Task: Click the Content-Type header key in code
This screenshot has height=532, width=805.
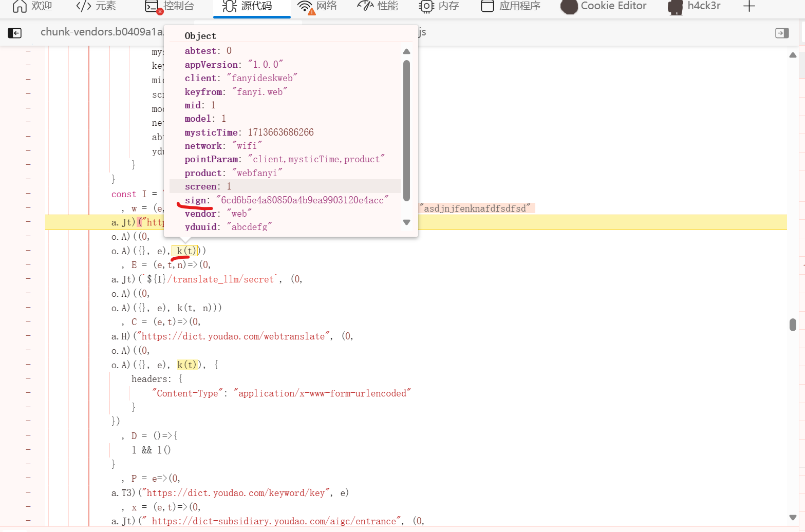Action: (188, 393)
